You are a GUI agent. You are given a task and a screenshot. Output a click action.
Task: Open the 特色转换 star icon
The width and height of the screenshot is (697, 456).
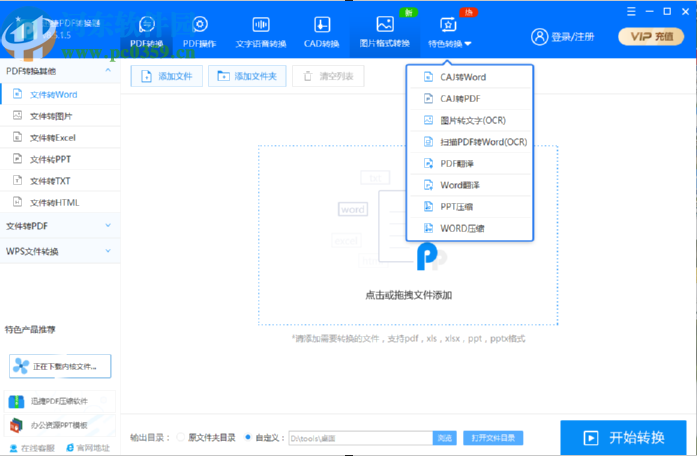point(448,24)
